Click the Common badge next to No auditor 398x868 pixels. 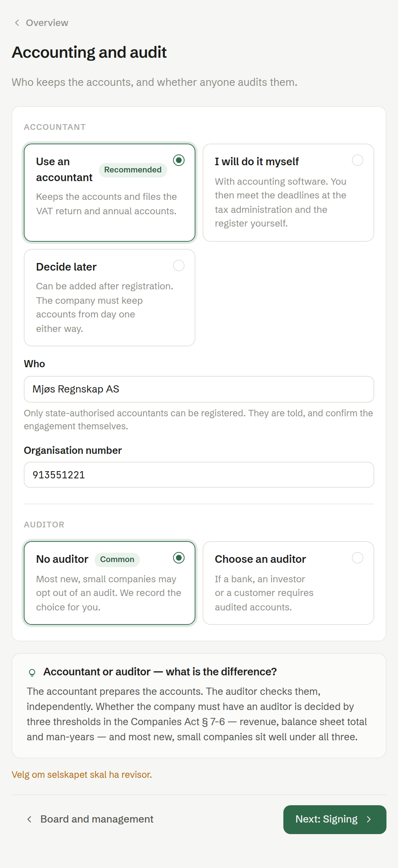[117, 560]
